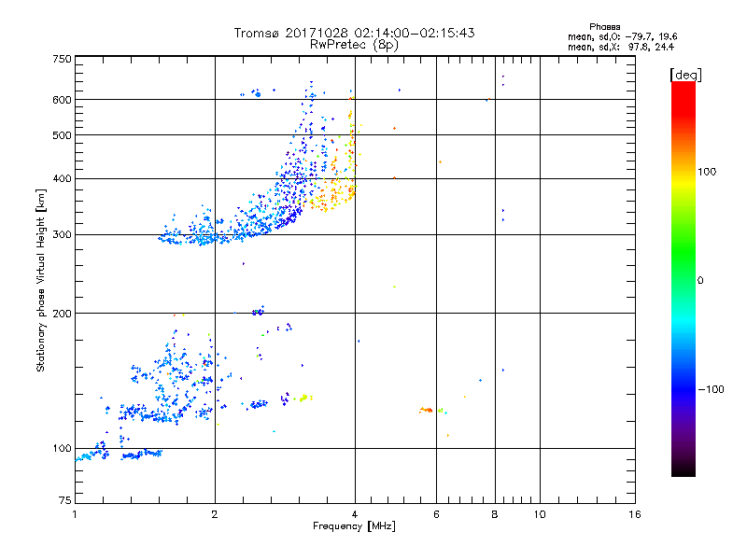This screenshot has width=747, height=560.
Task: Click the y-axis tick label '400'
Action: click(x=62, y=178)
